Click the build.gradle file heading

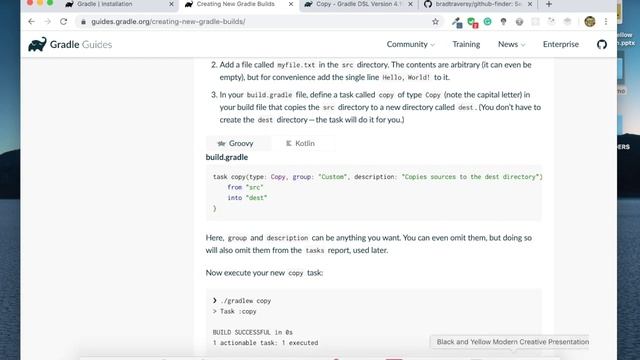[x=227, y=157]
